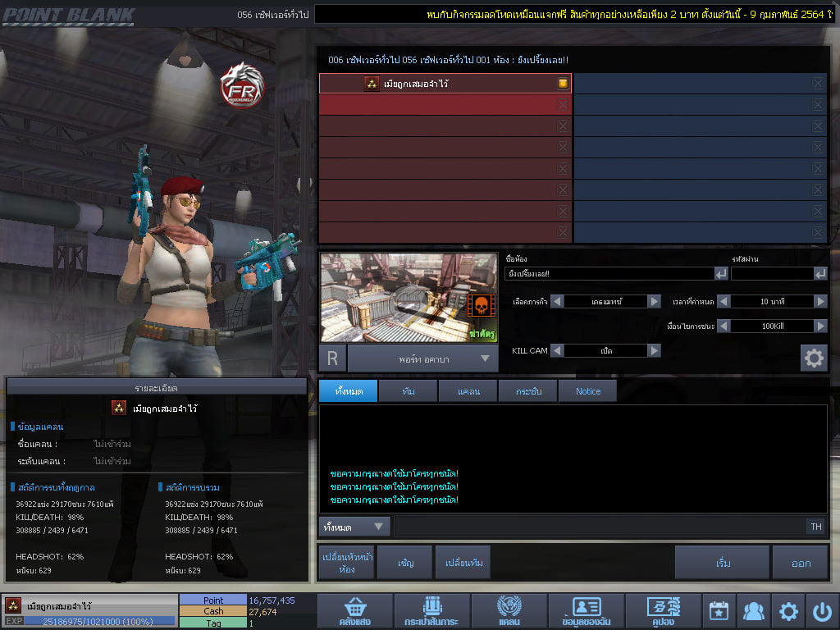The height and width of the screenshot is (630, 840).
Task: Expand the map selection dropdown
Action: click(x=485, y=358)
